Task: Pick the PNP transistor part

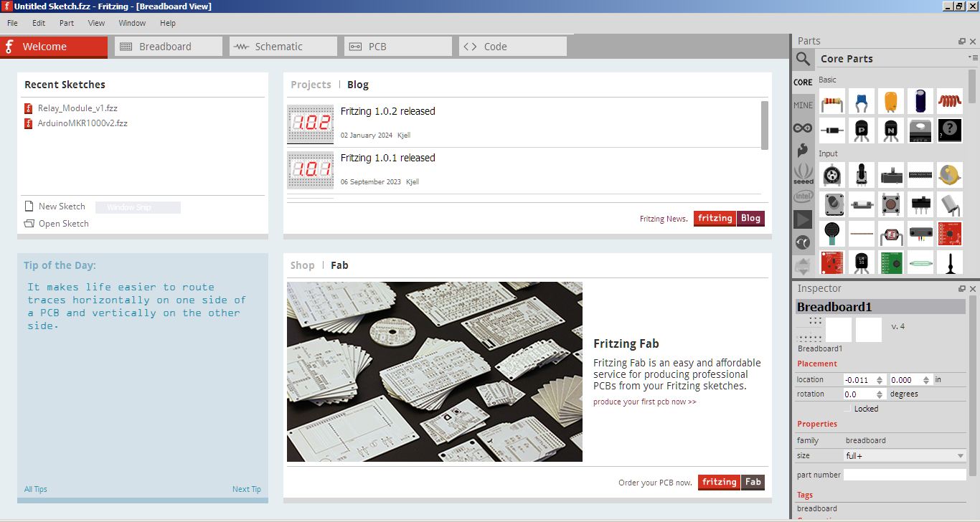Action: point(861,130)
